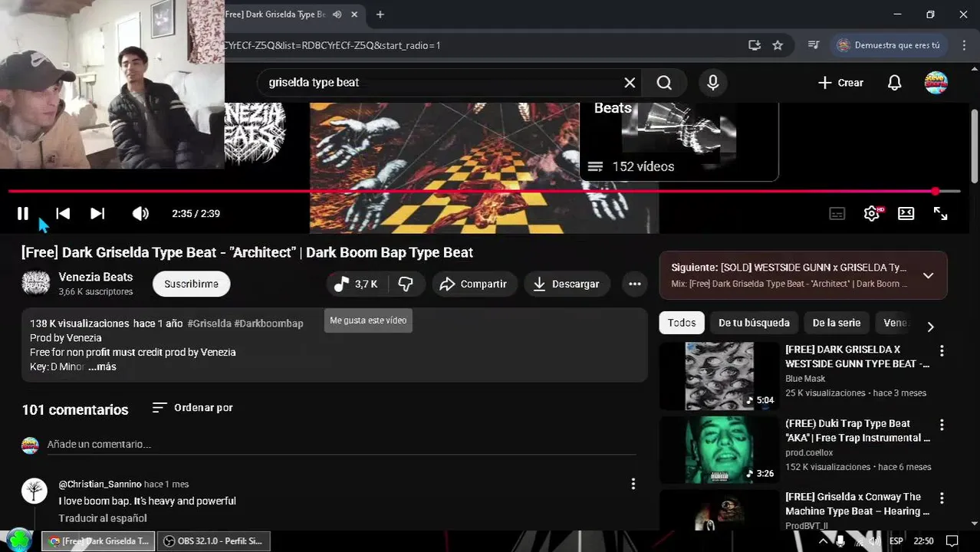Viewport: 980px width, 552px height.
Task: Open the player settings gear
Action: (872, 214)
